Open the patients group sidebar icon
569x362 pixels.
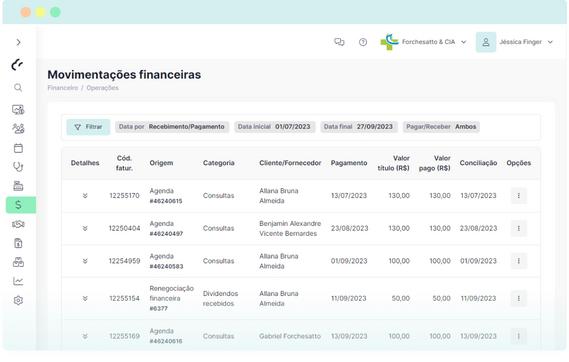pos(18,128)
